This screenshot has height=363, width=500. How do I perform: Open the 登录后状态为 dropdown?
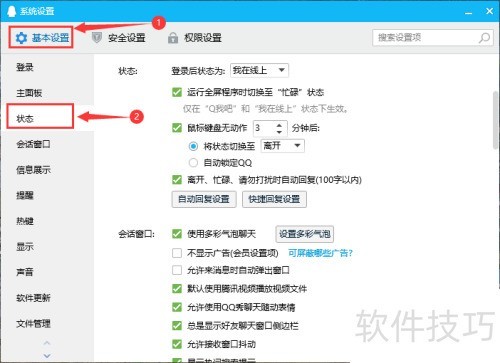click(259, 70)
